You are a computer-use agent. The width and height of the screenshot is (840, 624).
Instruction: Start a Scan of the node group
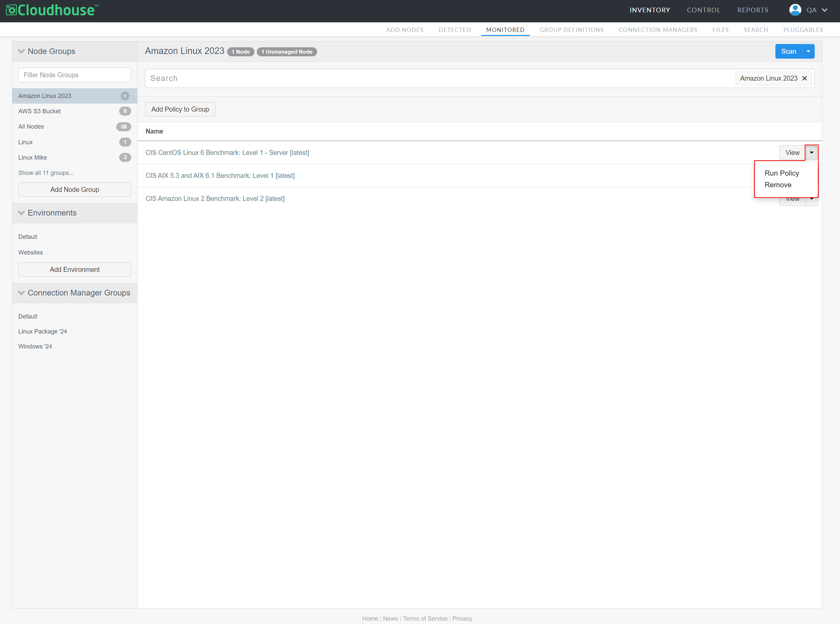789,51
